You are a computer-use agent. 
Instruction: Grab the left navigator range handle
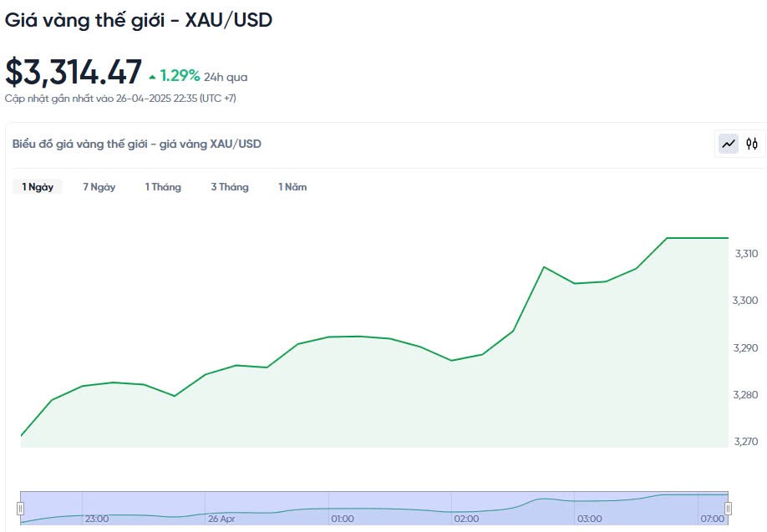coord(21,508)
